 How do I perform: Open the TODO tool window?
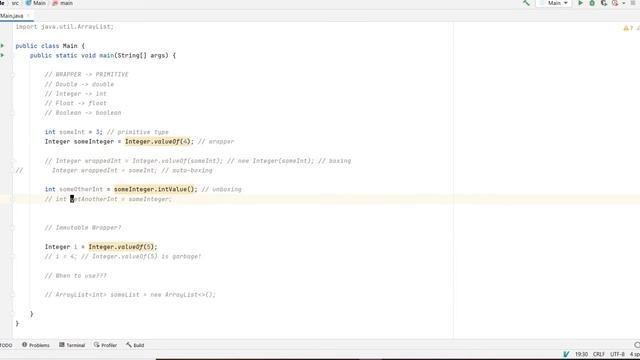click(x=6, y=345)
